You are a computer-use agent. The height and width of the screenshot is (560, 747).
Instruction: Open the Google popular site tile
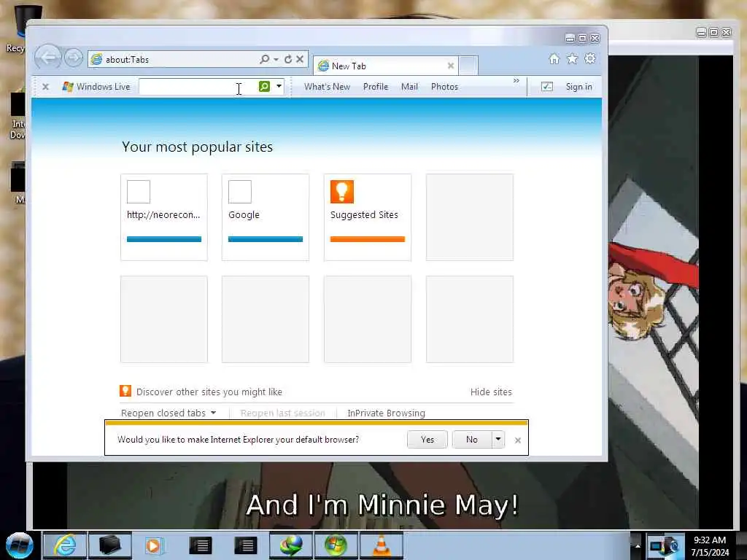[266, 217]
